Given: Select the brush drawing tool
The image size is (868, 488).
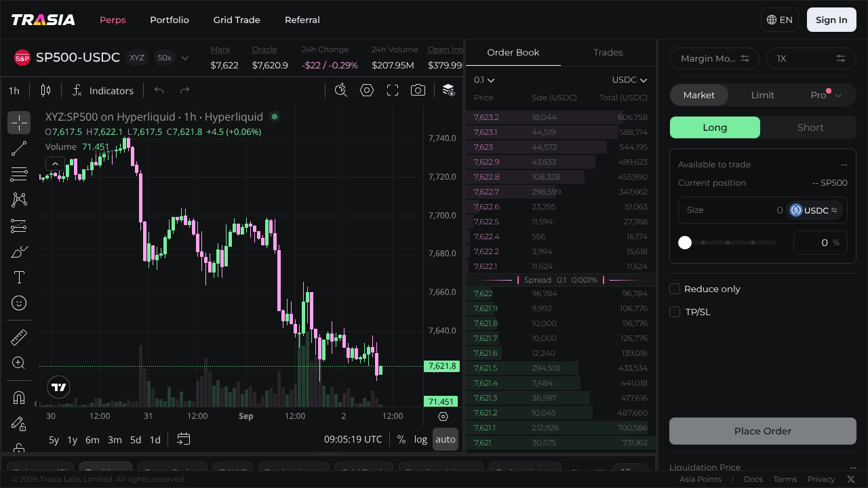Looking at the screenshot, I should coord(19,251).
